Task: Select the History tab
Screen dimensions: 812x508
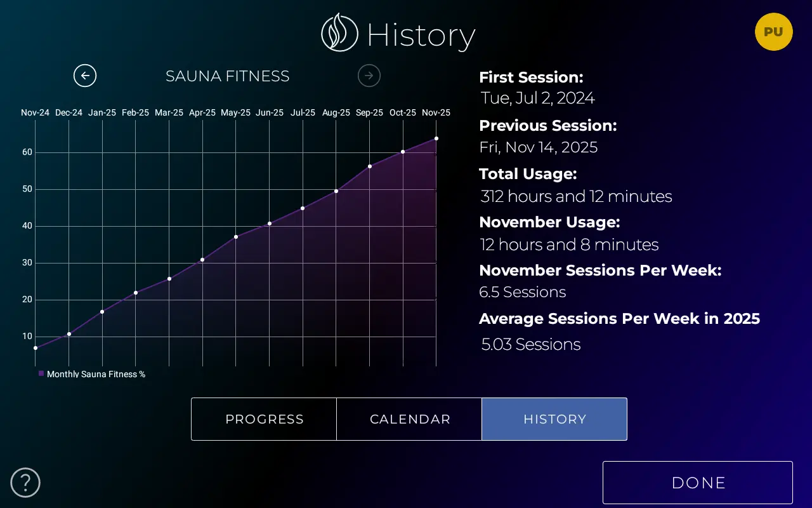Action: click(554, 419)
